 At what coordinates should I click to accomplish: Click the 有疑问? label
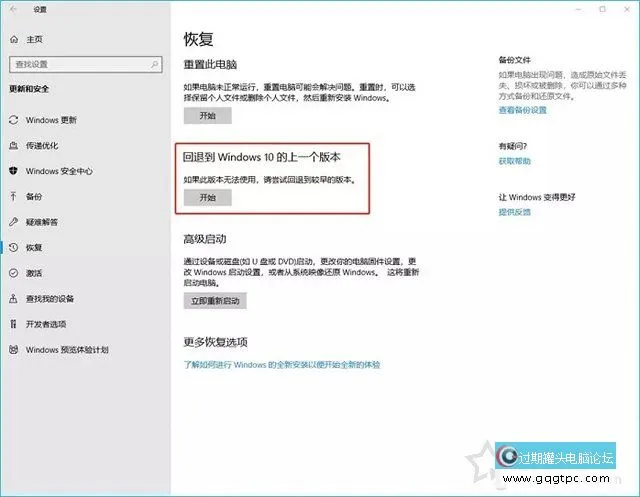tap(513, 146)
